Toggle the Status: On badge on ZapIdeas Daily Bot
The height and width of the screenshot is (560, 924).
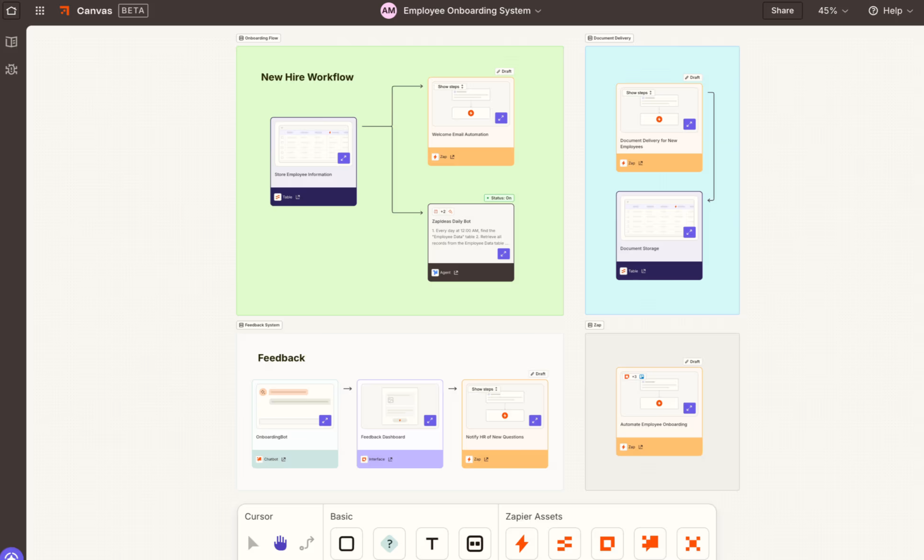499,198
